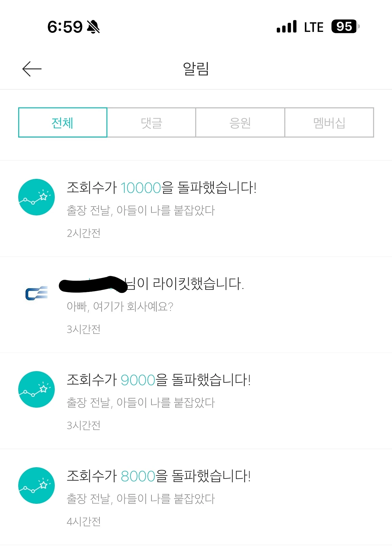Tap the stats icon beside 8000 views alert
392x557 pixels.
tap(36, 486)
